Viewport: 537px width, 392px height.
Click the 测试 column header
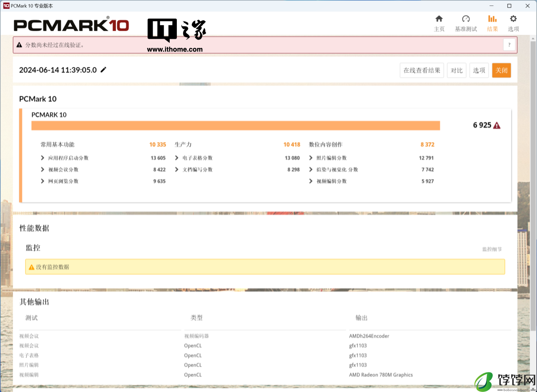tap(31, 318)
